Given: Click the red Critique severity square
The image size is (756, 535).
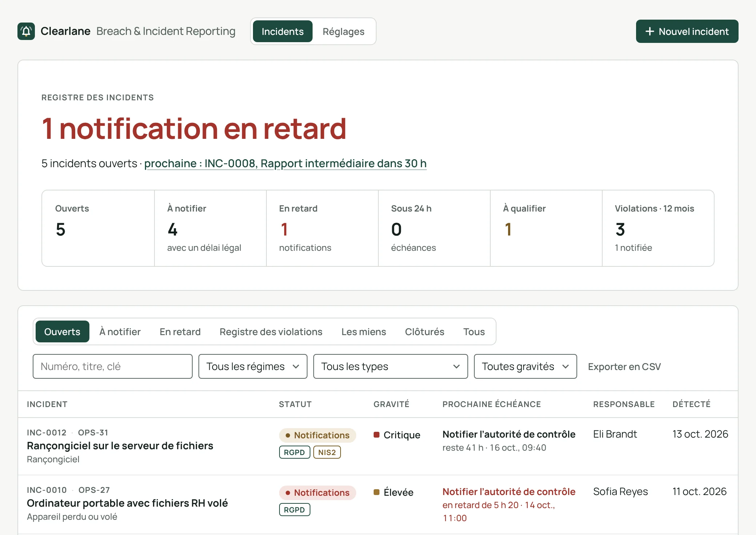Looking at the screenshot, I should pos(377,435).
